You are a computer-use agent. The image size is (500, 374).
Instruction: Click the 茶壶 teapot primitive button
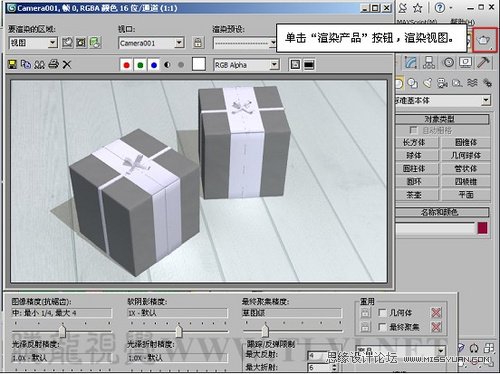coord(417,195)
